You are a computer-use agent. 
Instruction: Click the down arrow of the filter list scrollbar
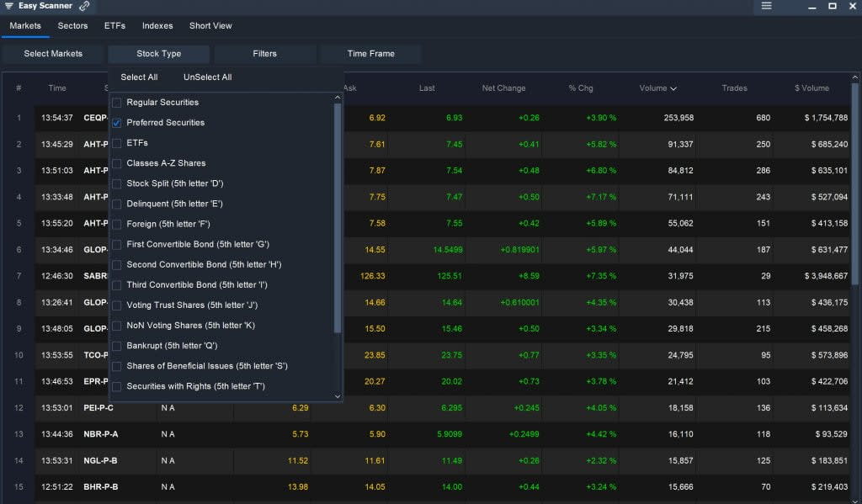coord(337,395)
